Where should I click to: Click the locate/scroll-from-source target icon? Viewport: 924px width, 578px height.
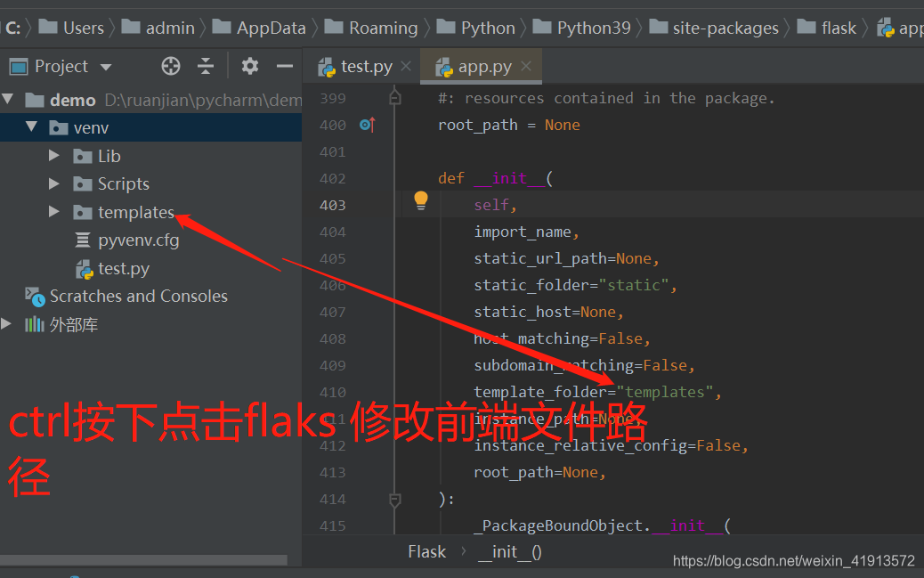171,66
